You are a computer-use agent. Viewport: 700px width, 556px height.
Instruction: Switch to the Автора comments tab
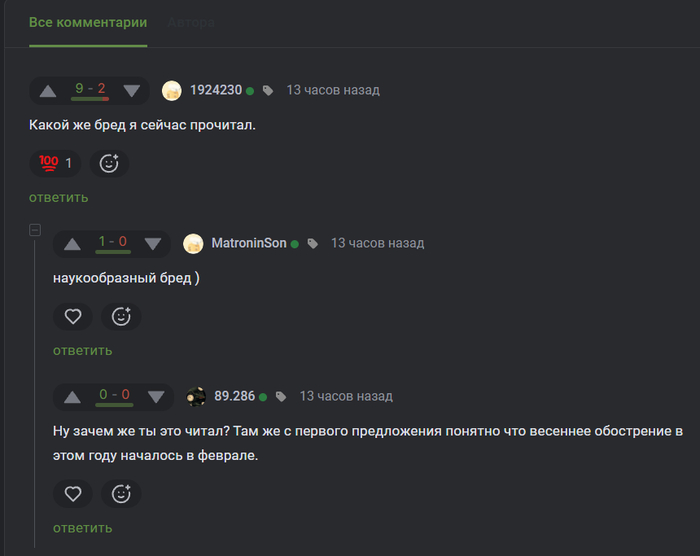(x=191, y=22)
